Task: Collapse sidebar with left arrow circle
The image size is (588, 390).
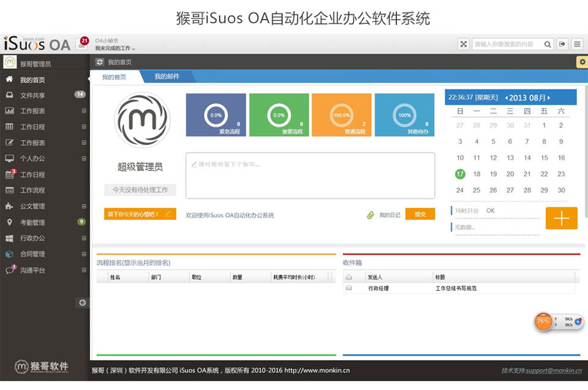Action: [x=83, y=302]
